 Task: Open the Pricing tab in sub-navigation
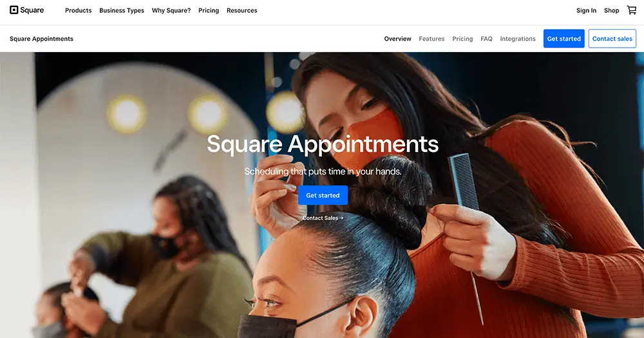click(x=462, y=39)
